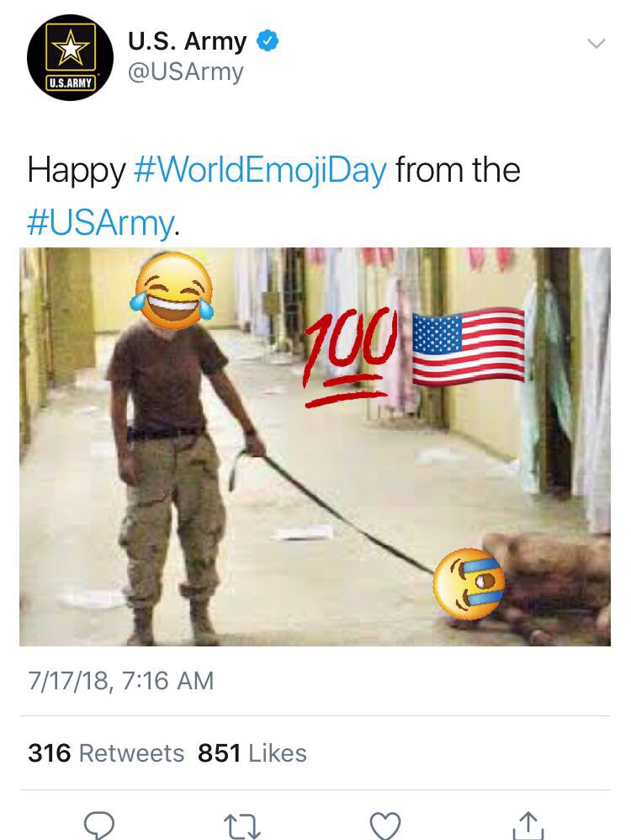Image resolution: width=631 pixels, height=840 pixels.
Task: Select the U.S. Army display name
Action: 187,40
